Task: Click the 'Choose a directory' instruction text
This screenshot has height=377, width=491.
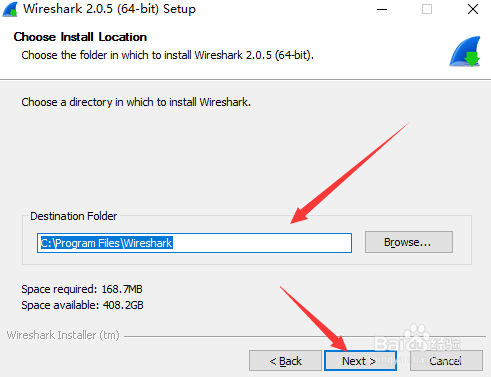Action: tap(136, 102)
